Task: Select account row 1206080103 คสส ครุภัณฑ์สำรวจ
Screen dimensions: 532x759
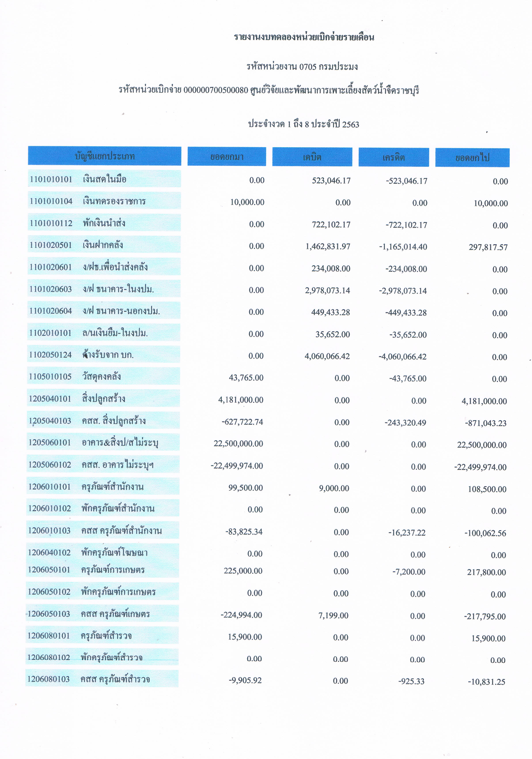Action: (x=102, y=679)
